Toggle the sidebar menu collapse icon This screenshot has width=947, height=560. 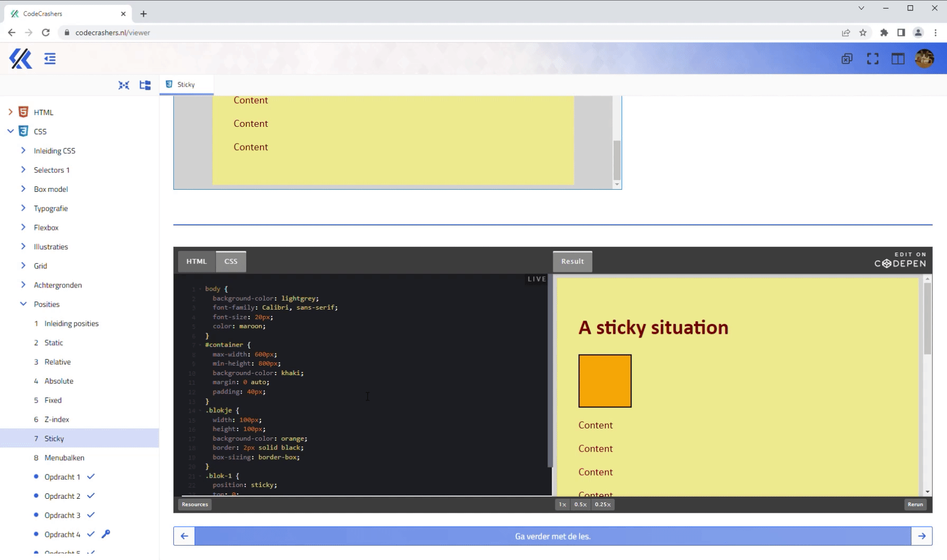tap(50, 59)
